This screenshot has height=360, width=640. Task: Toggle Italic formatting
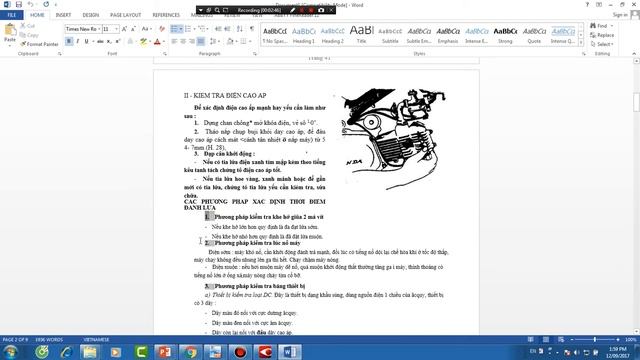78,41
